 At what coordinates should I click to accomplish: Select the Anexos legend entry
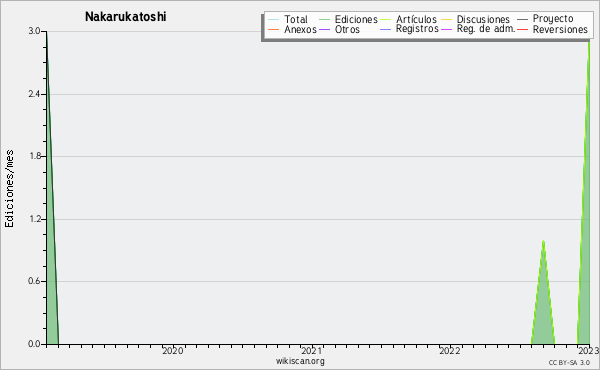(300, 29)
